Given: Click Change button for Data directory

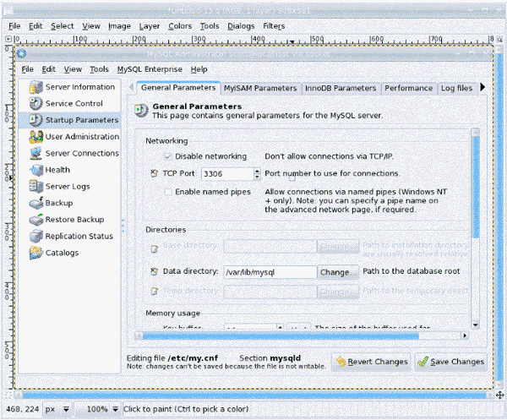Looking at the screenshot, I should coord(338,272).
